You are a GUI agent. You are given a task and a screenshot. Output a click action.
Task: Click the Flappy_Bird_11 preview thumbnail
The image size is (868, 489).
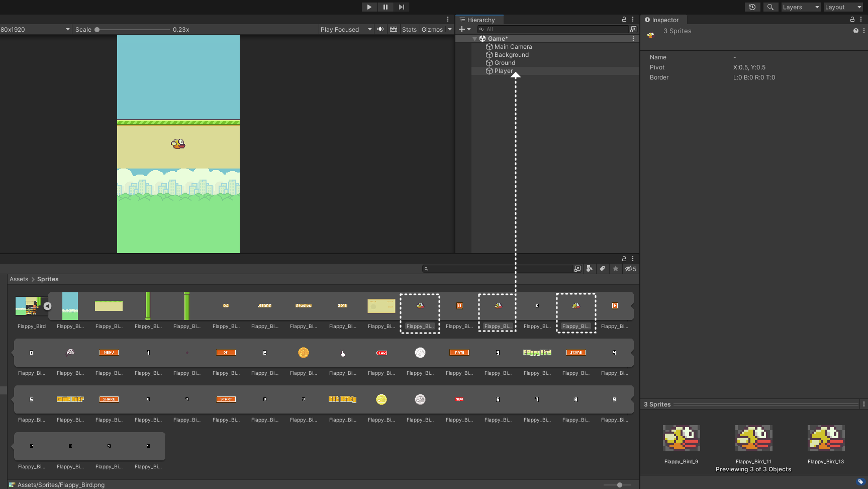[x=753, y=438]
